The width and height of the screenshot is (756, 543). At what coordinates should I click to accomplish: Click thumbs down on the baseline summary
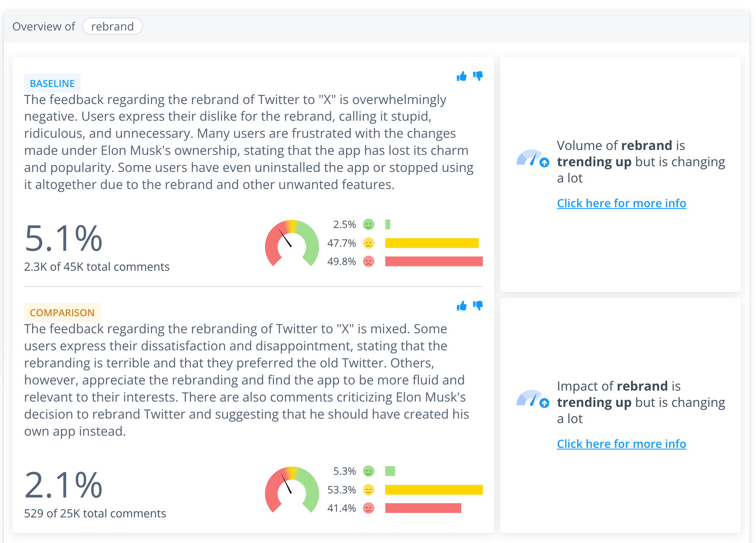point(478,76)
